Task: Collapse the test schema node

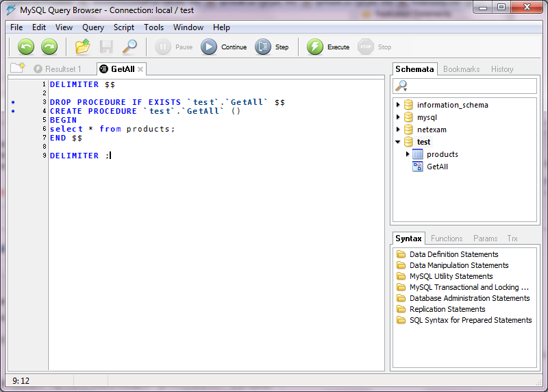Action: pos(398,142)
